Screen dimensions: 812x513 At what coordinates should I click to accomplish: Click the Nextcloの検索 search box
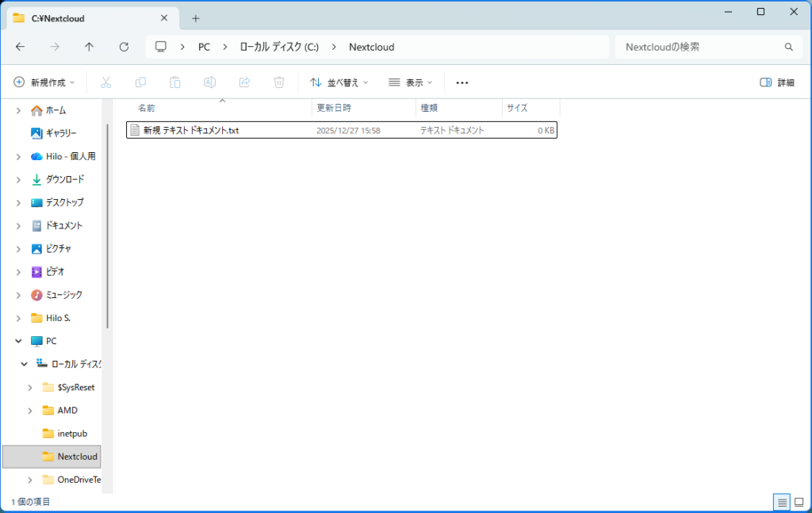tap(698, 47)
